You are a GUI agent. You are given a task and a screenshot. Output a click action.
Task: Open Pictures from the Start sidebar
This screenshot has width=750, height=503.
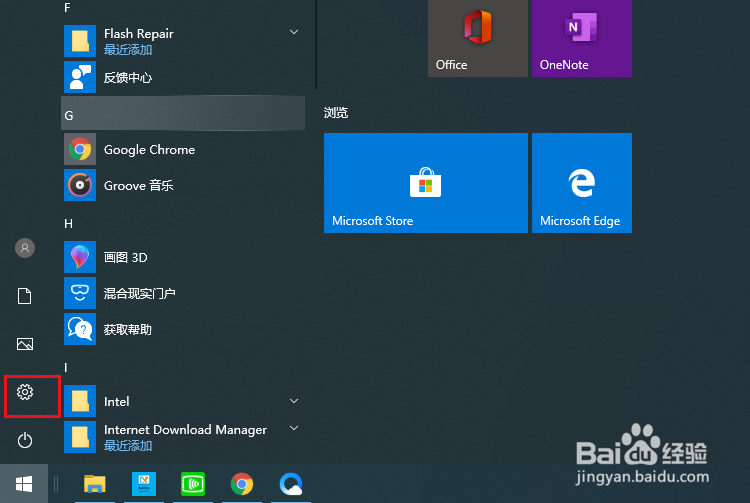[25, 344]
